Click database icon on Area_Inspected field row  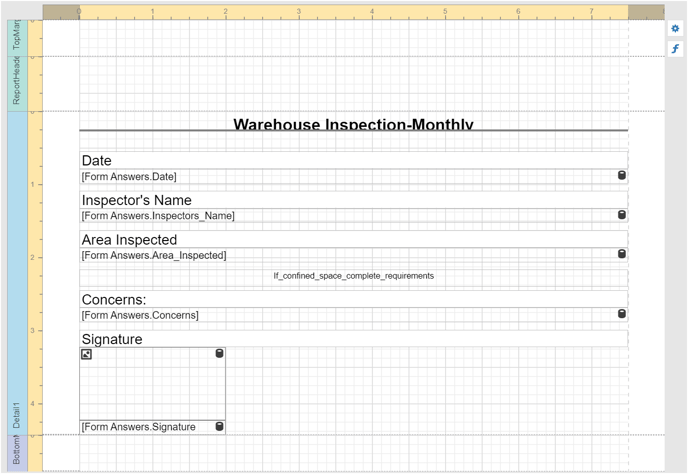622,254
